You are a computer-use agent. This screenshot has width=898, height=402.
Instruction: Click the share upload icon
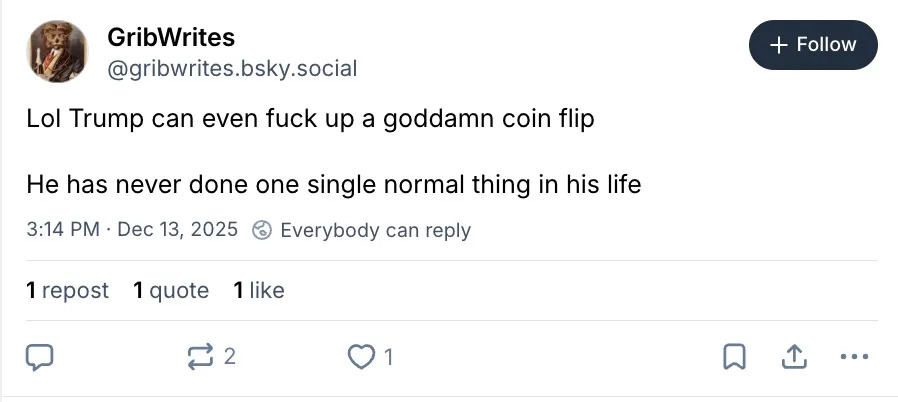click(x=794, y=356)
